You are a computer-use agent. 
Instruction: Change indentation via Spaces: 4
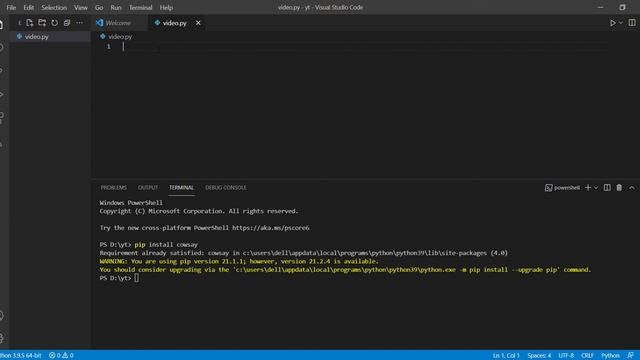[539, 356]
